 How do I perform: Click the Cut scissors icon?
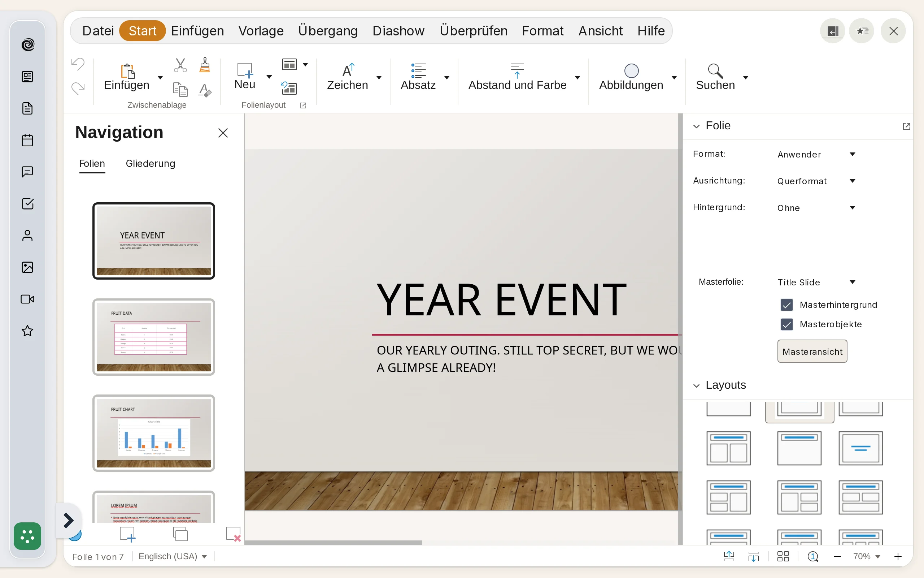point(180,65)
